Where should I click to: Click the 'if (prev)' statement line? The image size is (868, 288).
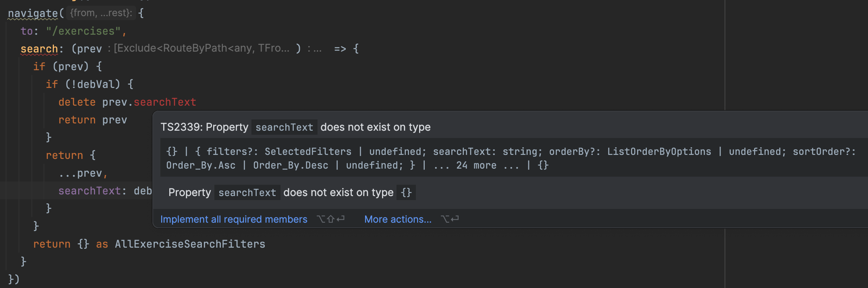point(67,67)
